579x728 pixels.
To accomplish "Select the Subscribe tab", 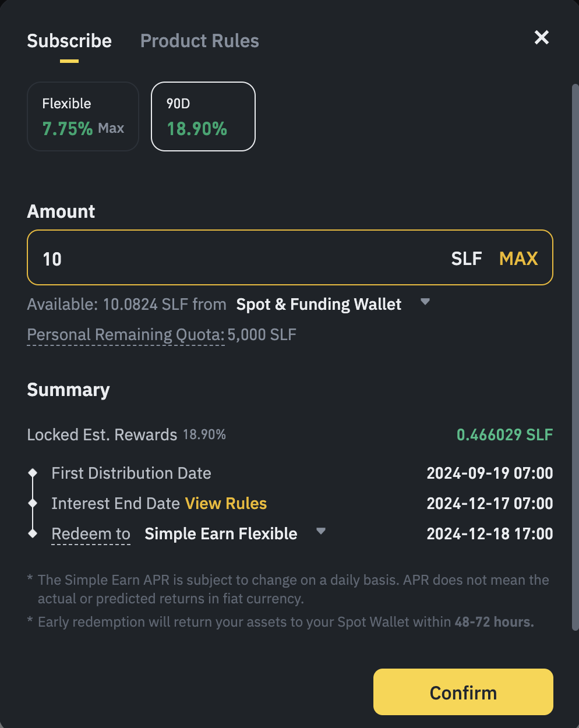I will coord(69,41).
